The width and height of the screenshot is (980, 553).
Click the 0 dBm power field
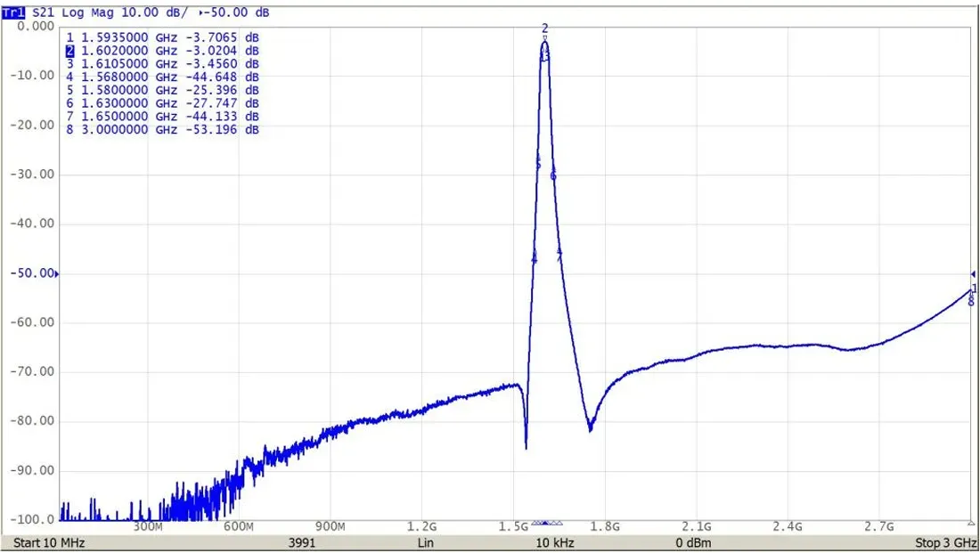[x=693, y=542]
